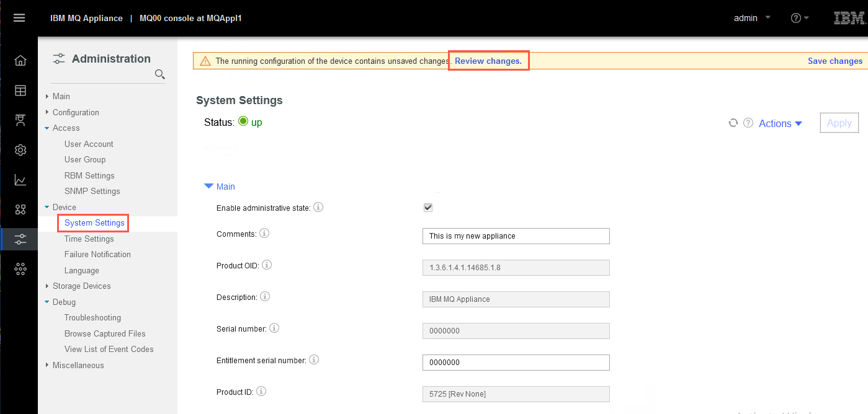This screenshot has height=414, width=868.
Task: Click the green status up indicator
Action: pos(243,121)
